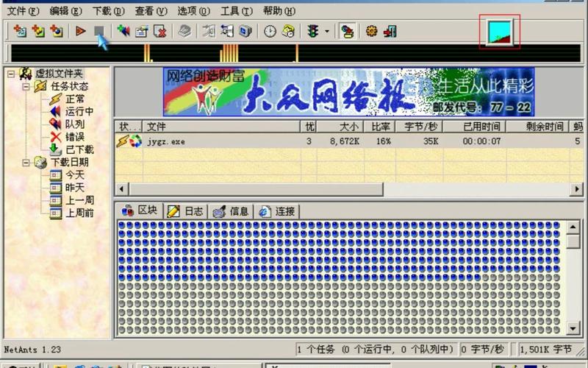Collapse the 虚拟文件夹 root tree node
This screenshot has height=368, width=588.
click(x=12, y=74)
